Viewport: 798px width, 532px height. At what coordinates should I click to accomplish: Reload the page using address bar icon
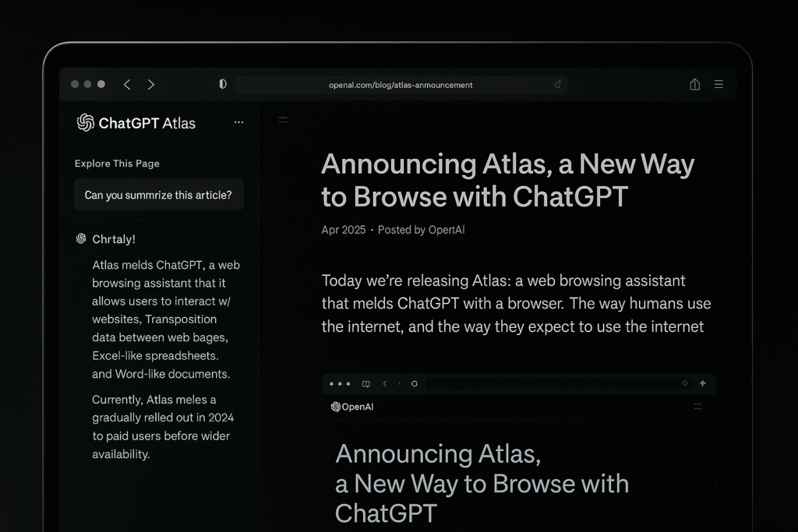click(558, 84)
